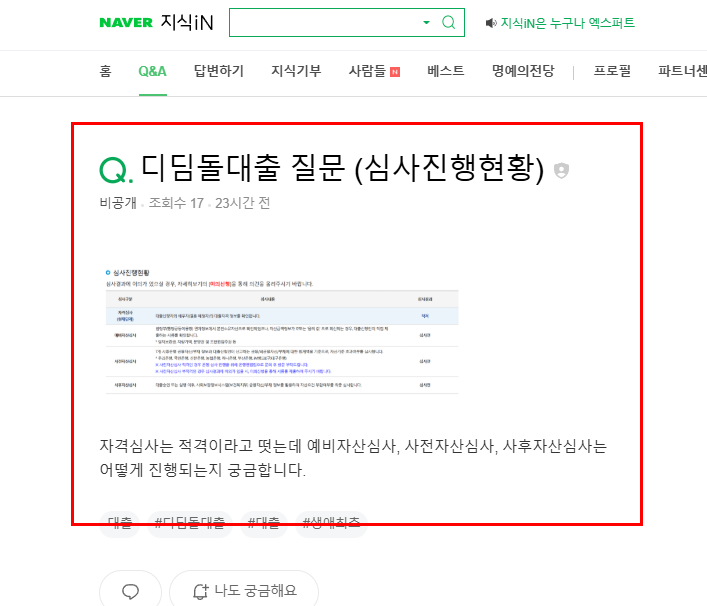The image size is (707, 606).
Task: Click the red N badge beside 사람들
Action: 395,72
